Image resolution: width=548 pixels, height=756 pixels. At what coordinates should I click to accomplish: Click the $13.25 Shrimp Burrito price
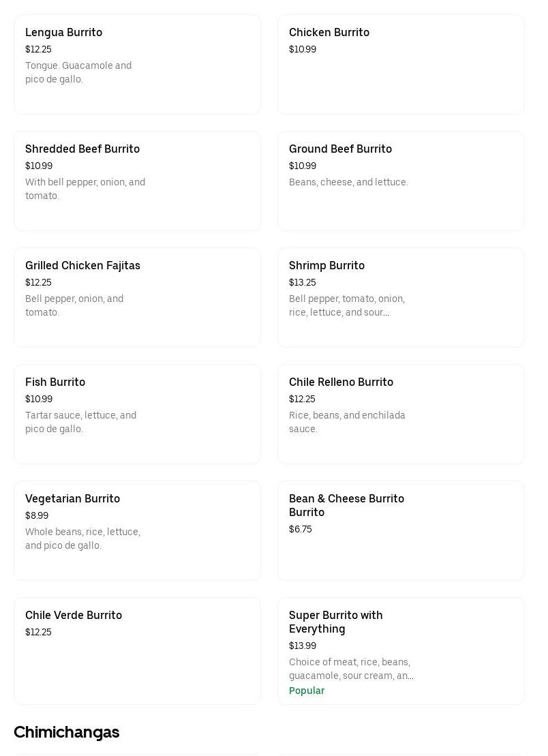point(303,282)
